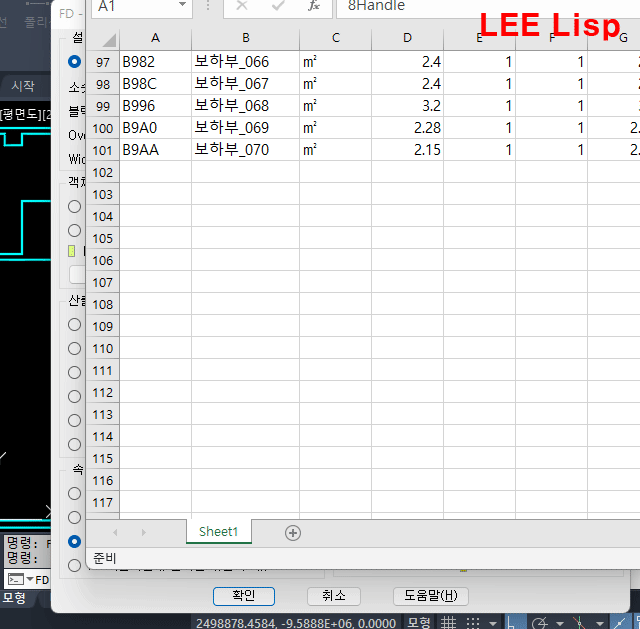Select third radio button under 산출 section
This screenshot has width=640, height=629.
pyautogui.click(x=74, y=373)
